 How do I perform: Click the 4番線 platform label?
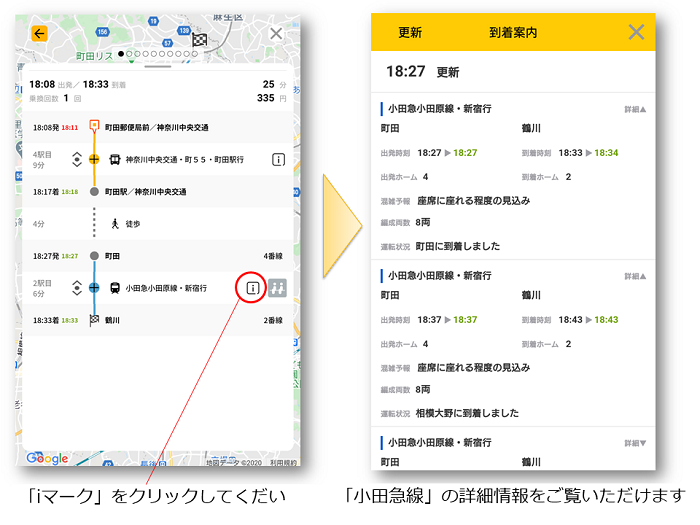point(273,256)
